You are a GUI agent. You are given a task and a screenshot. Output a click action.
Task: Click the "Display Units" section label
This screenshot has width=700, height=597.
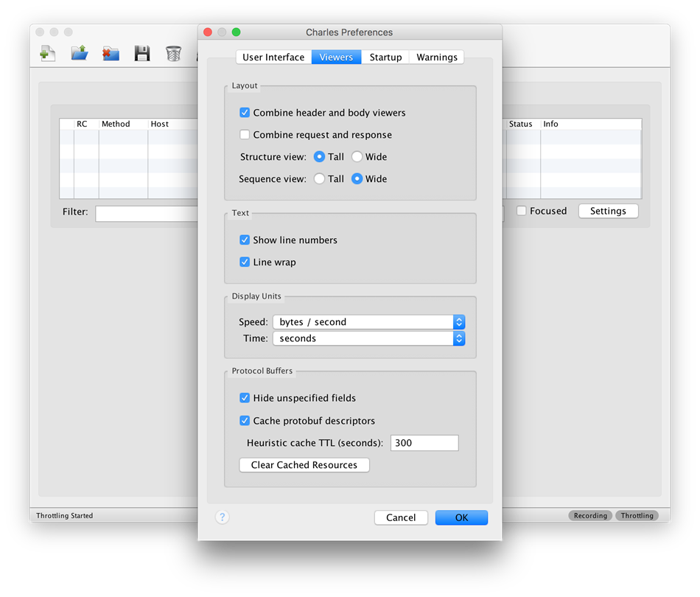(256, 296)
